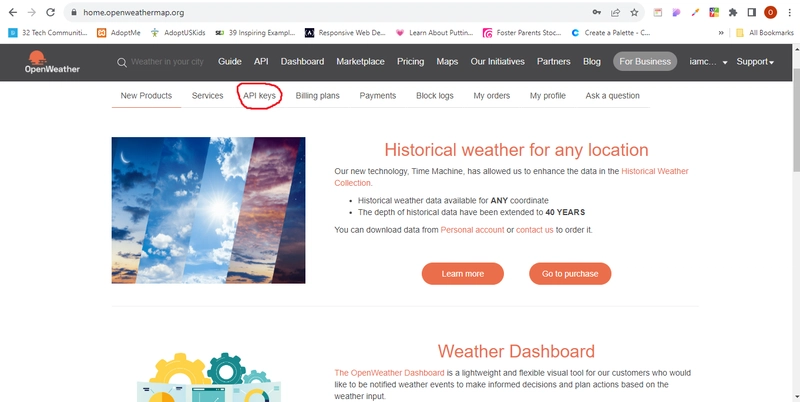Expand the Support dropdown
The height and width of the screenshot is (402, 800).
coord(755,62)
